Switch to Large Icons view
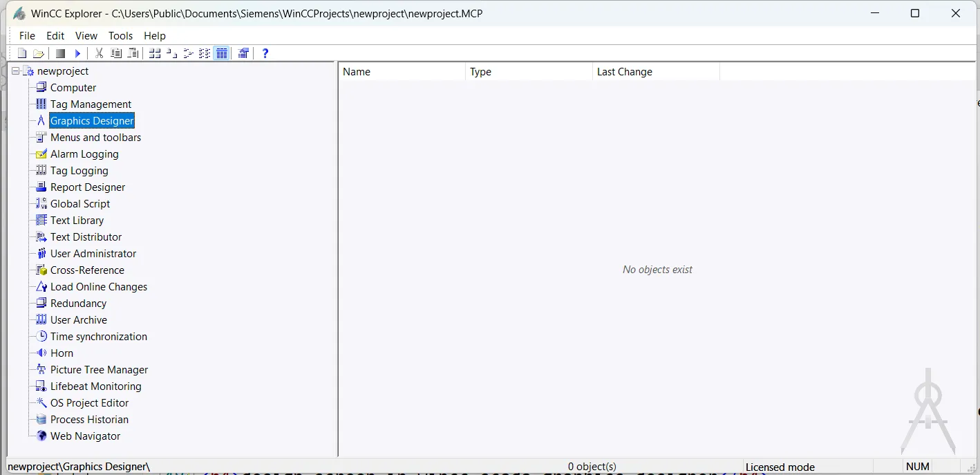The image size is (980, 475). [x=155, y=53]
